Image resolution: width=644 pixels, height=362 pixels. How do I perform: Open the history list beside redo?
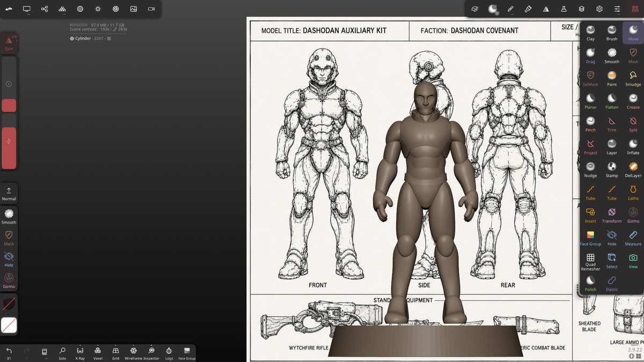pos(45,353)
